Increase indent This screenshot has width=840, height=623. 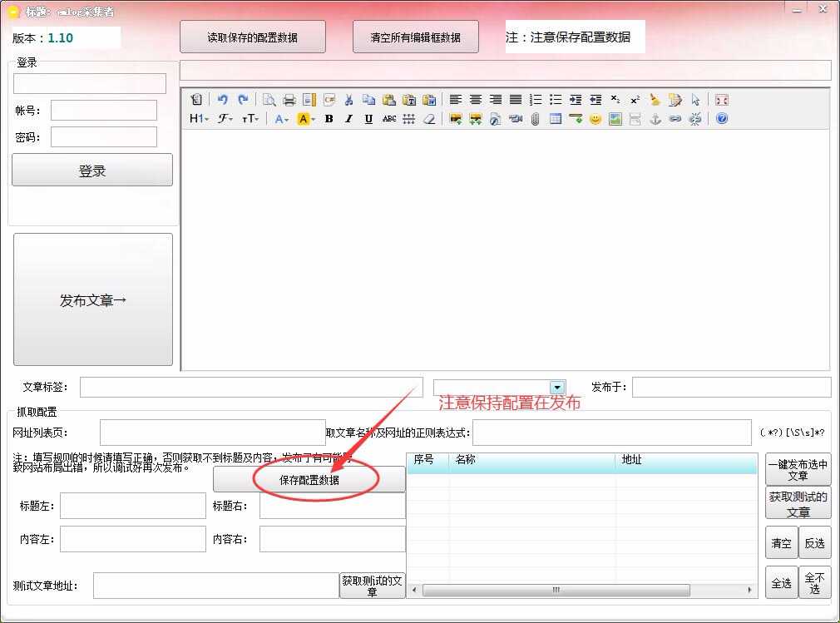(x=576, y=99)
